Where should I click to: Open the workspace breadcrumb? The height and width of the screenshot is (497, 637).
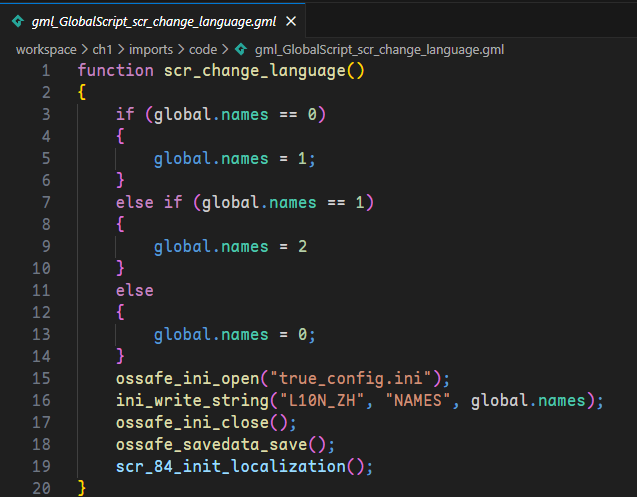pyautogui.click(x=46, y=50)
